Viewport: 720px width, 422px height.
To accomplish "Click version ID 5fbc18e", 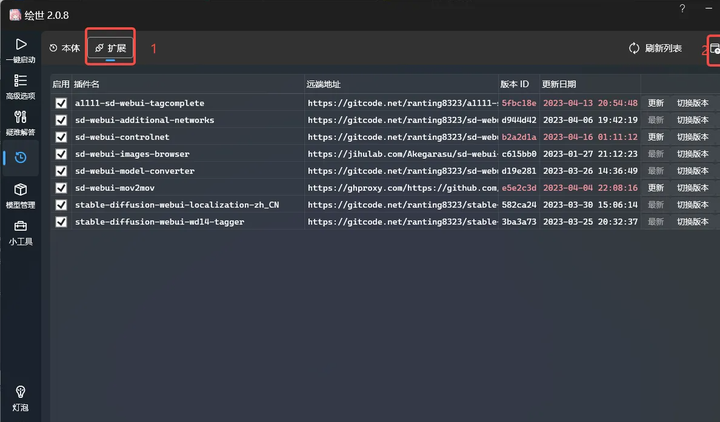I will [x=519, y=103].
